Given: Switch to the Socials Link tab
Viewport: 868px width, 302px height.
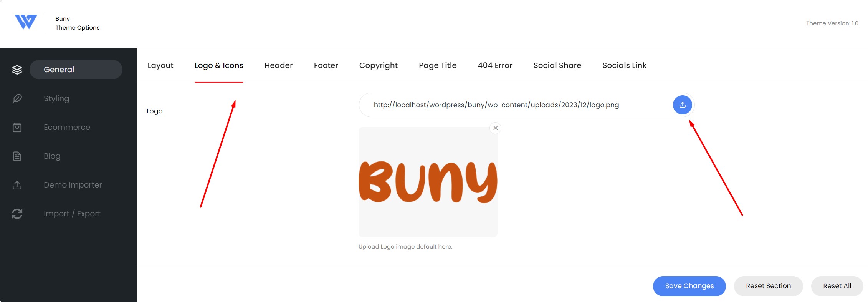Looking at the screenshot, I should point(624,65).
